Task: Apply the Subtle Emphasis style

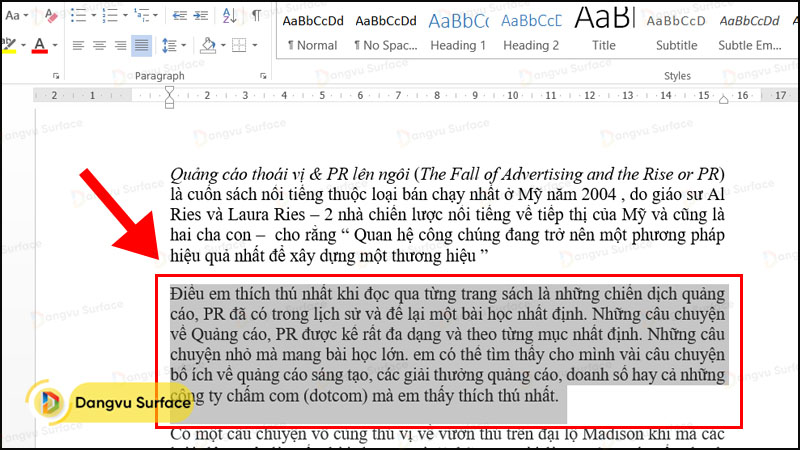Action: [x=749, y=32]
